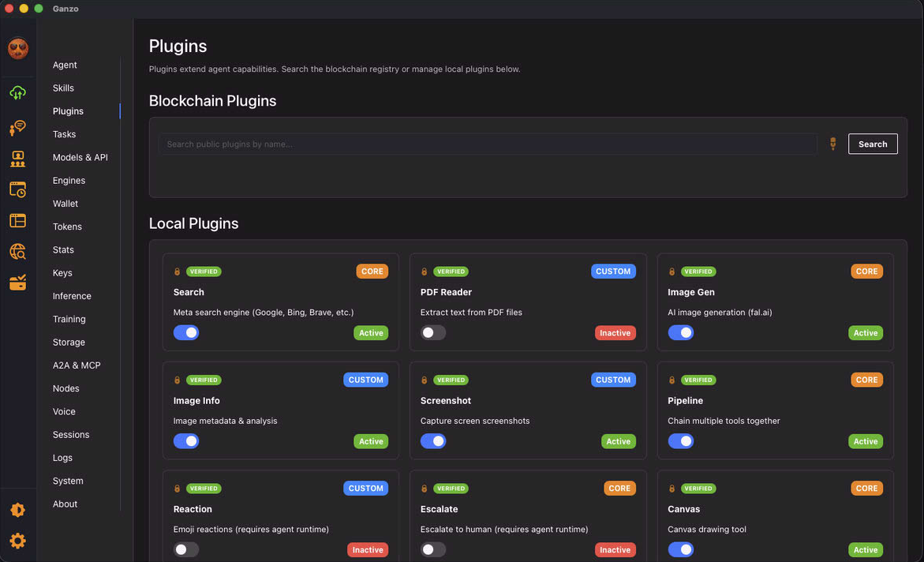Click the lock icon on Pipeline card
The width and height of the screenshot is (924, 562).
point(671,380)
